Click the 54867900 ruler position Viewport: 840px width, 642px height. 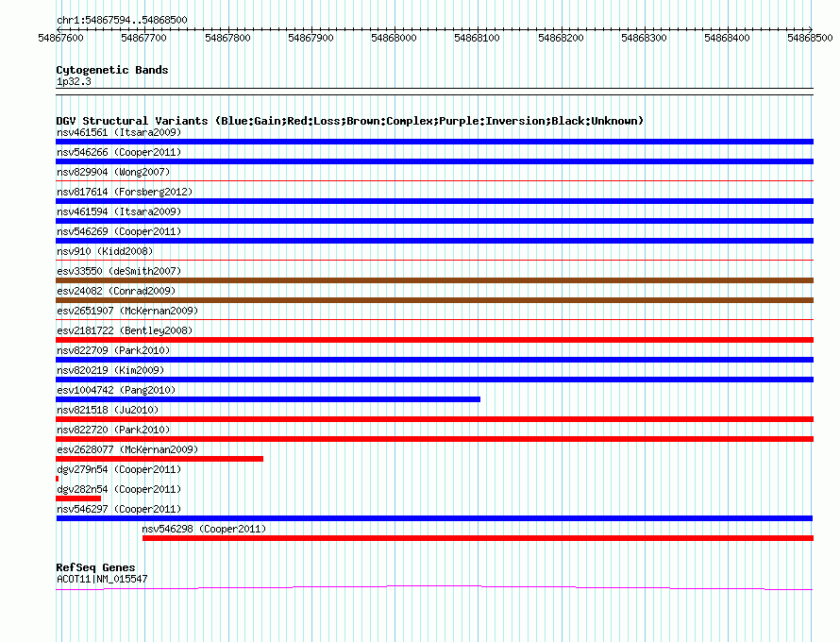311,38
